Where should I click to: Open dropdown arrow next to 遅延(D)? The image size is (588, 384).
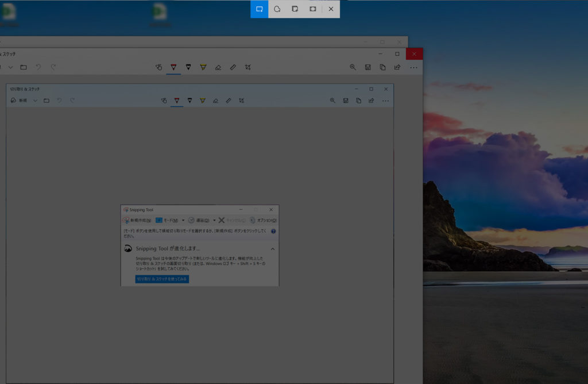coord(214,220)
